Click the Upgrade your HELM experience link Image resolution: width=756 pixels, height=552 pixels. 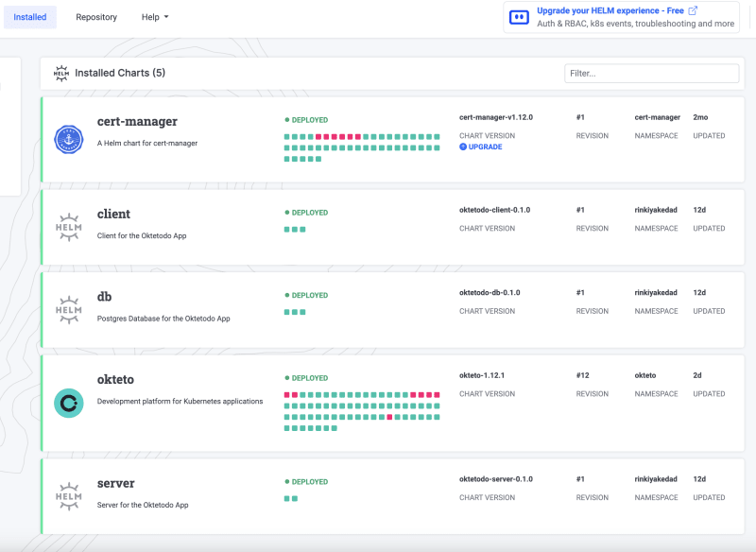point(610,10)
